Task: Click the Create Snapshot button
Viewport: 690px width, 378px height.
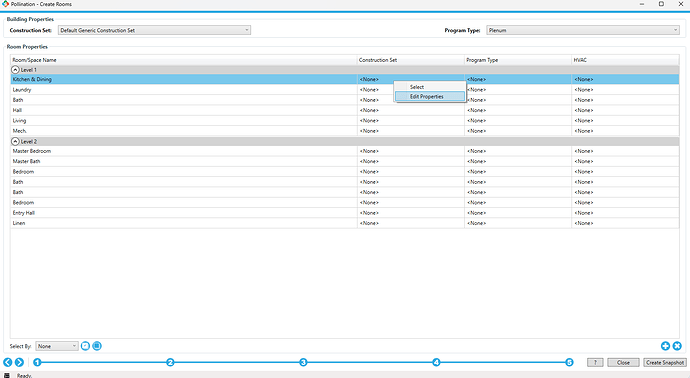Action: point(665,362)
